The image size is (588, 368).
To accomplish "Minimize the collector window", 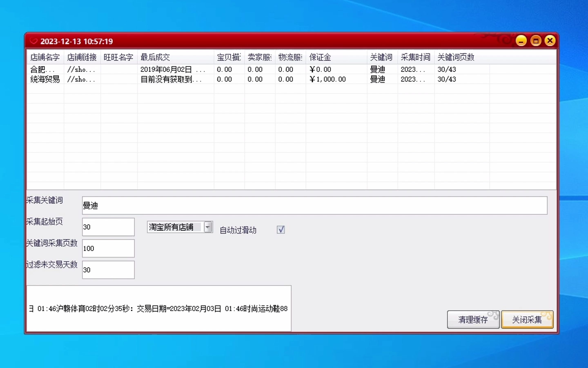I will tap(521, 41).
